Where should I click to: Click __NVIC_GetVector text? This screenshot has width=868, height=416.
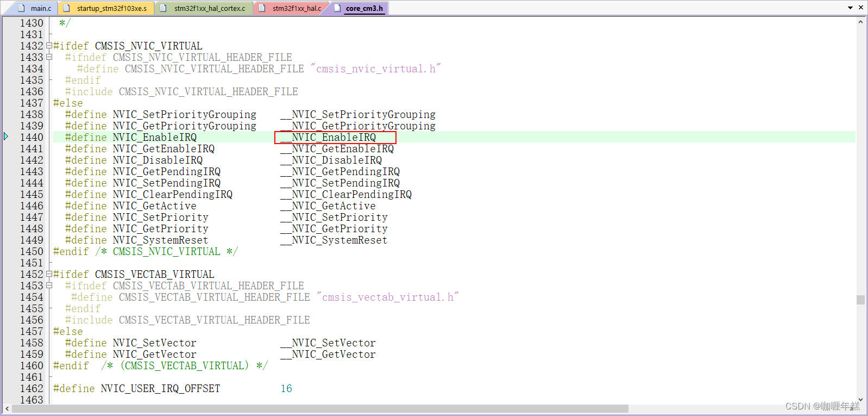pos(328,354)
